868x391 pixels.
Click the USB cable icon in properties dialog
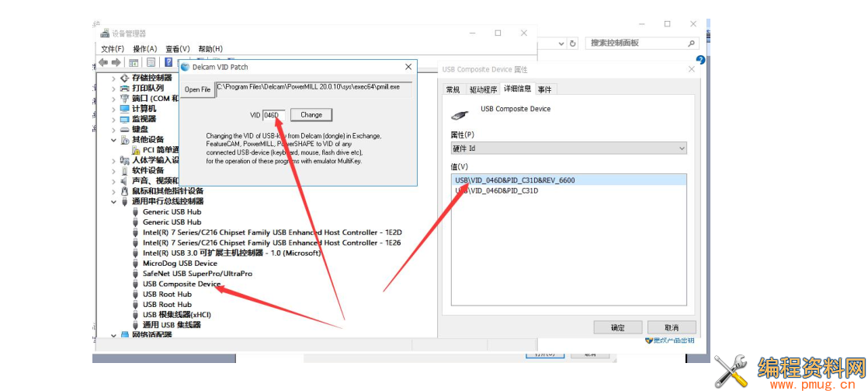pyautogui.click(x=460, y=113)
